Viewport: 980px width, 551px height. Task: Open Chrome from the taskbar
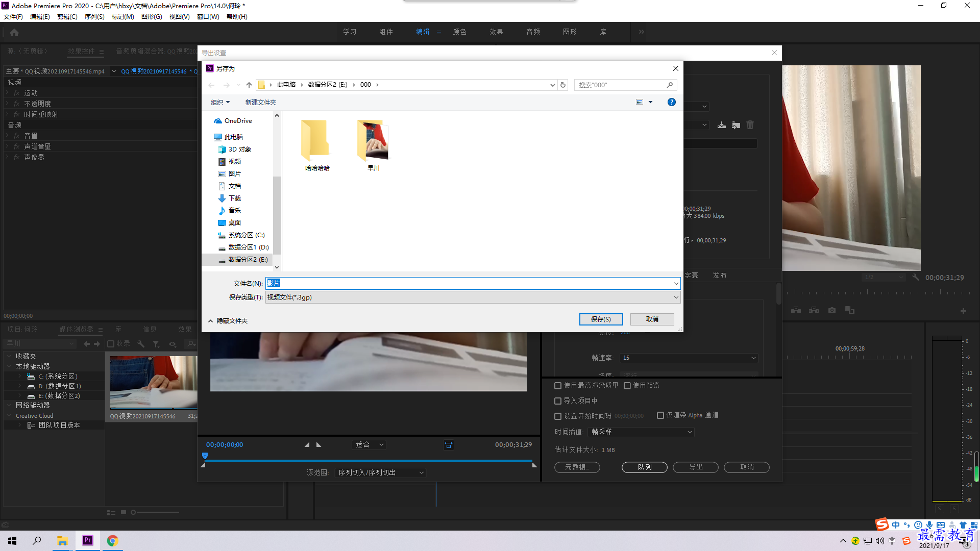pyautogui.click(x=112, y=541)
